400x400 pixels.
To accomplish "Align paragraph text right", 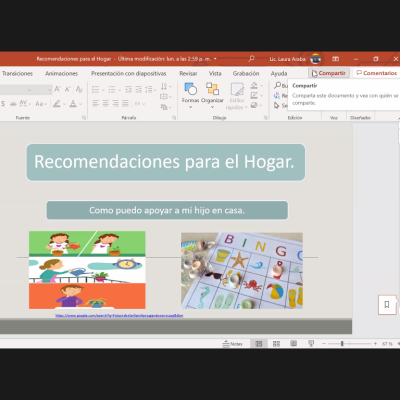I will 115,104.
